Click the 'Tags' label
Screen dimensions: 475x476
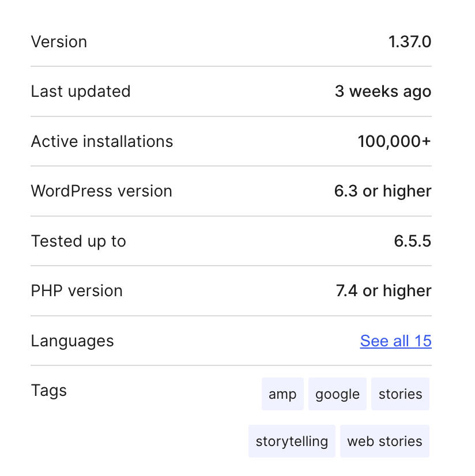[x=49, y=391]
